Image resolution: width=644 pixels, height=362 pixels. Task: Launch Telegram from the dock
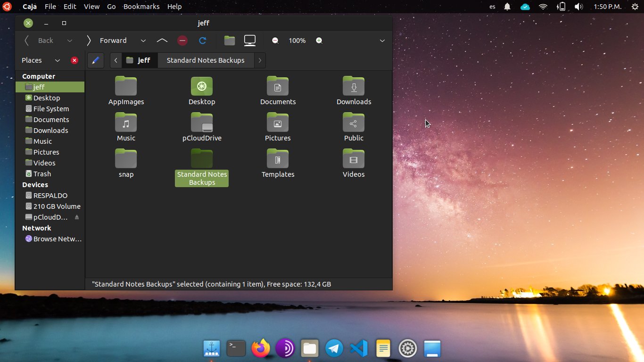pyautogui.click(x=334, y=349)
